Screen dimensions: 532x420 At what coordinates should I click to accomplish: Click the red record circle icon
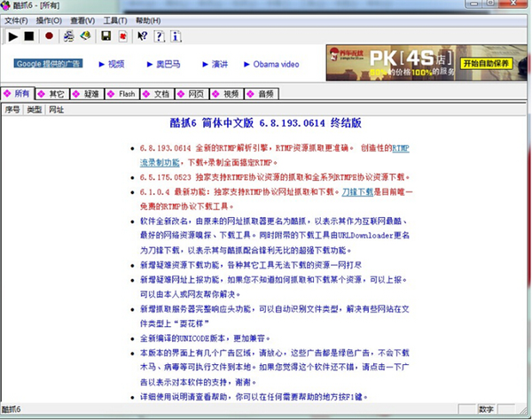49,35
